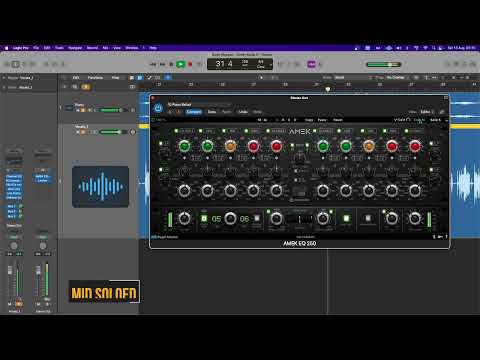The height and width of the screenshot is (360, 480).
Task: Click the first silver frequency knob, left channel
Action: (x=184, y=191)
